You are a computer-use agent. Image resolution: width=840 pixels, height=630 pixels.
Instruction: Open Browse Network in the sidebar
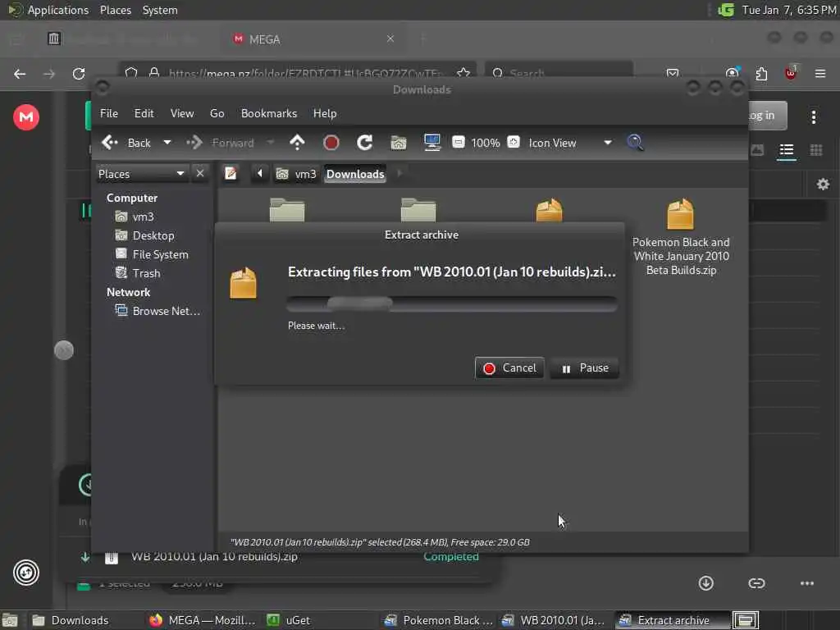pyautogui.click(x=158, y=311)
